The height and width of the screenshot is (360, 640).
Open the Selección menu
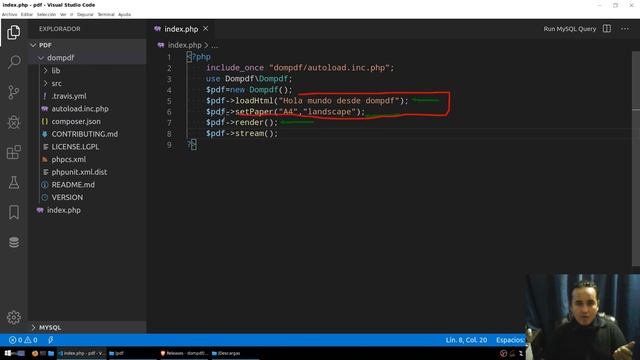[46, 14]
